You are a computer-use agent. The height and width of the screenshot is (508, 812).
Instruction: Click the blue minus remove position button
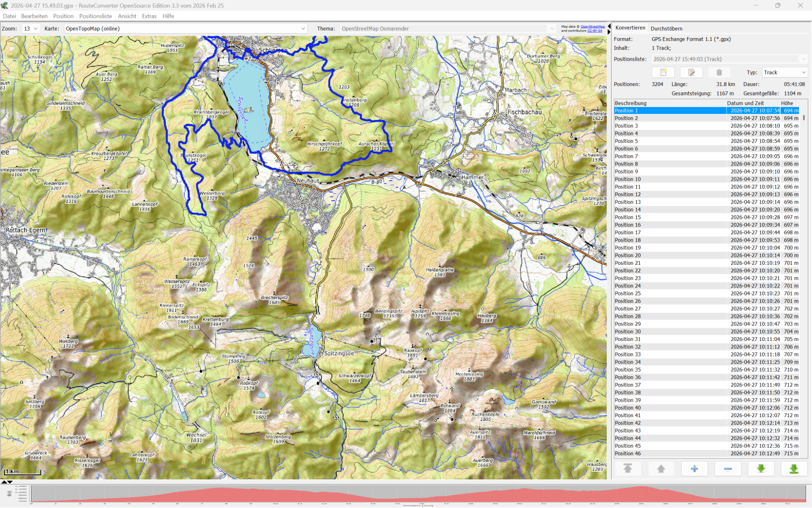pos(727,468)
